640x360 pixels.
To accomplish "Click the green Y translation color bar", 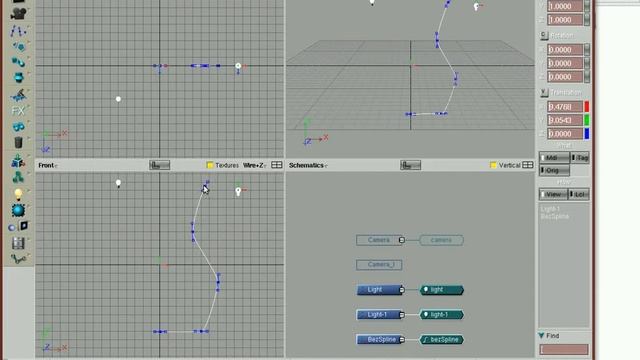I will tap(587, 120).
